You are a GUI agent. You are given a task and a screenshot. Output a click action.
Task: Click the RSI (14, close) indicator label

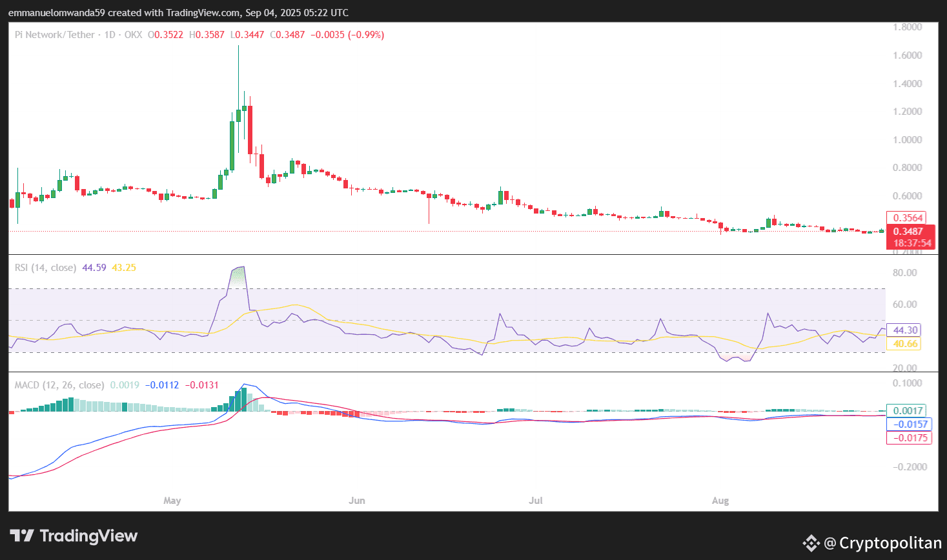(x=45, y=268)
